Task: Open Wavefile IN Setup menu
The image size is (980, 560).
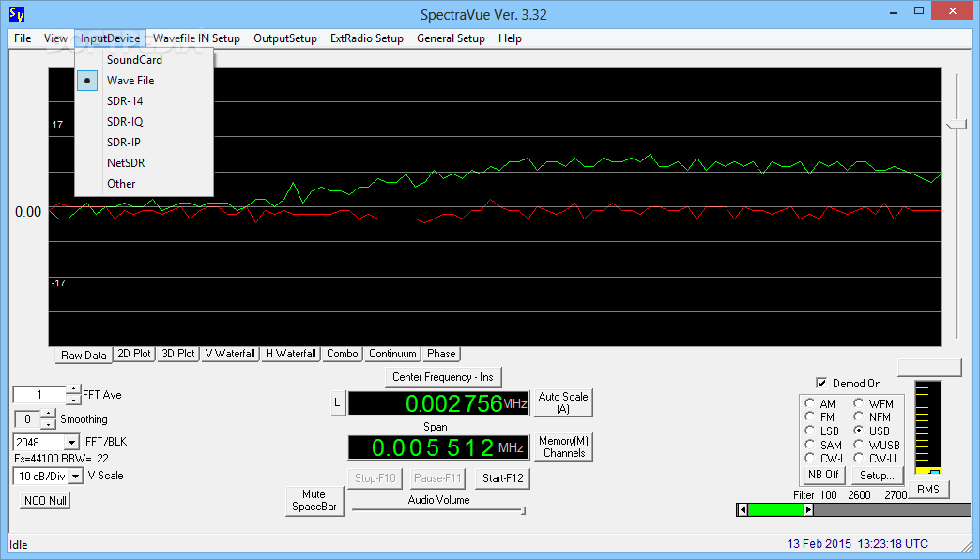Action: [196, 38]
